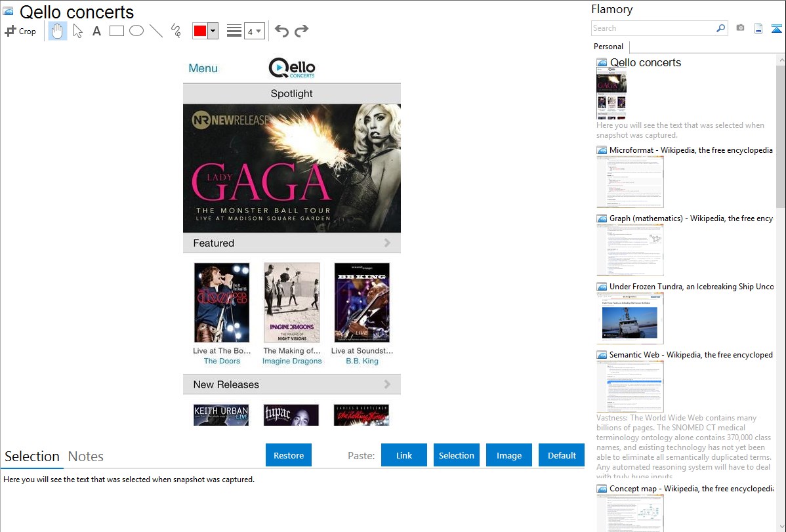Click snapshot icon beside Semantic Web title
The image size is (786, 532).
(602, 355)
